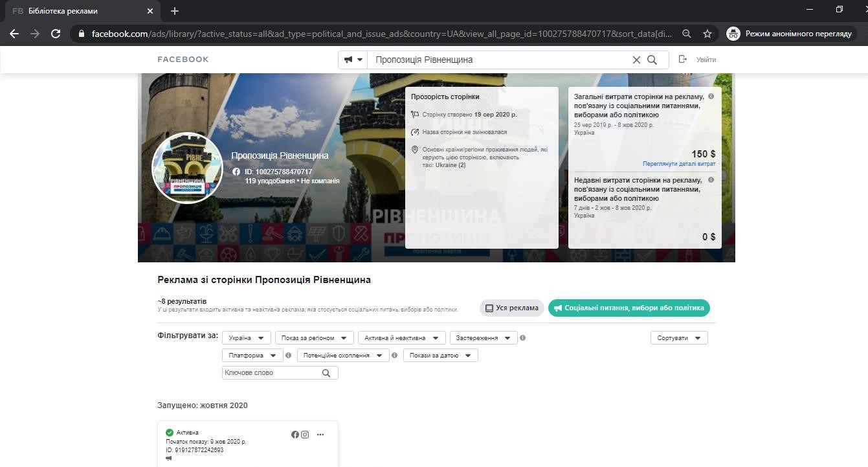Switch to the Уся реклама filter
The height and width of the screenshot is (467, 868).
[x=512, y=308]
